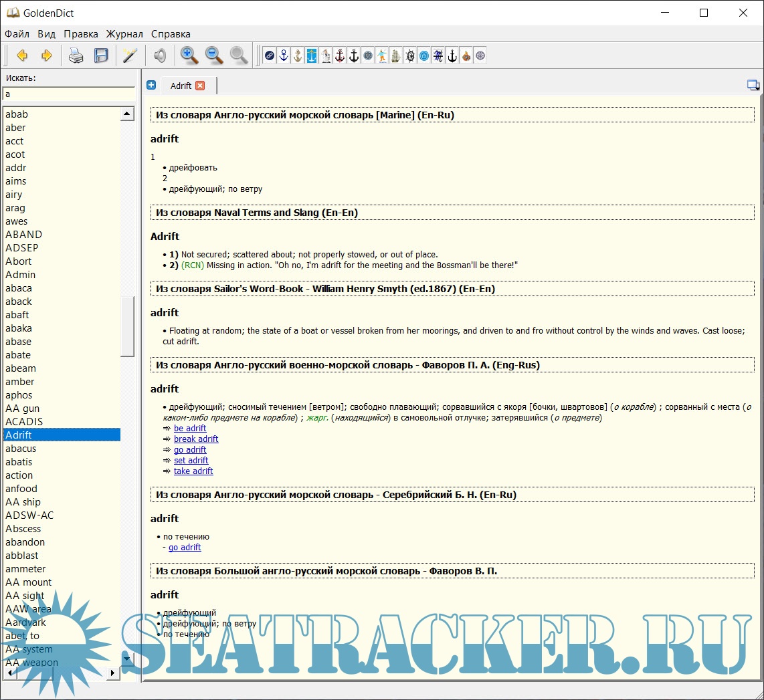Click the back navigation arrow

tap(22, 56)
